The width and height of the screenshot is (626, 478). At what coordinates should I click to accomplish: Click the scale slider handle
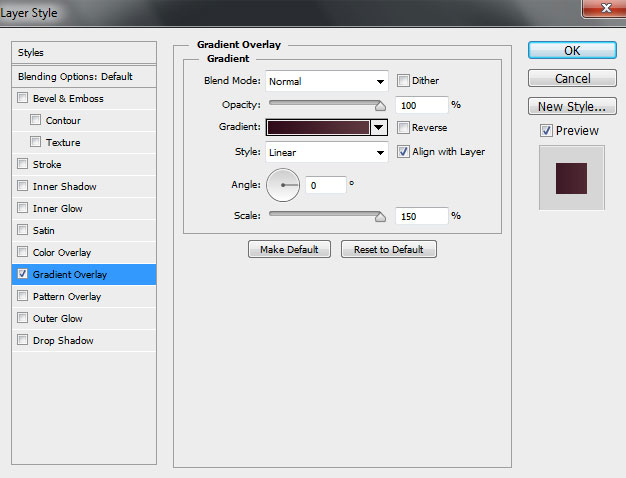pyautogui.click(x=380, y=217)
